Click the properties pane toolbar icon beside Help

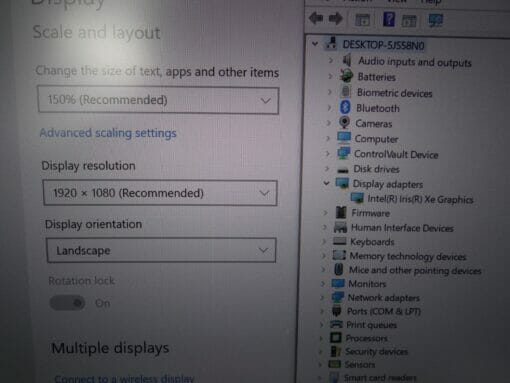pyautogui.click(x=409, y=21)
